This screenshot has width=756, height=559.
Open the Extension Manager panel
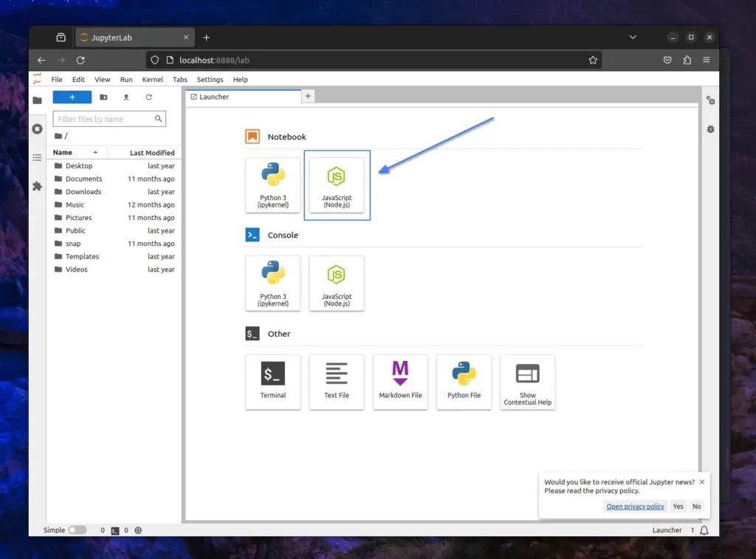pos(37,186)
